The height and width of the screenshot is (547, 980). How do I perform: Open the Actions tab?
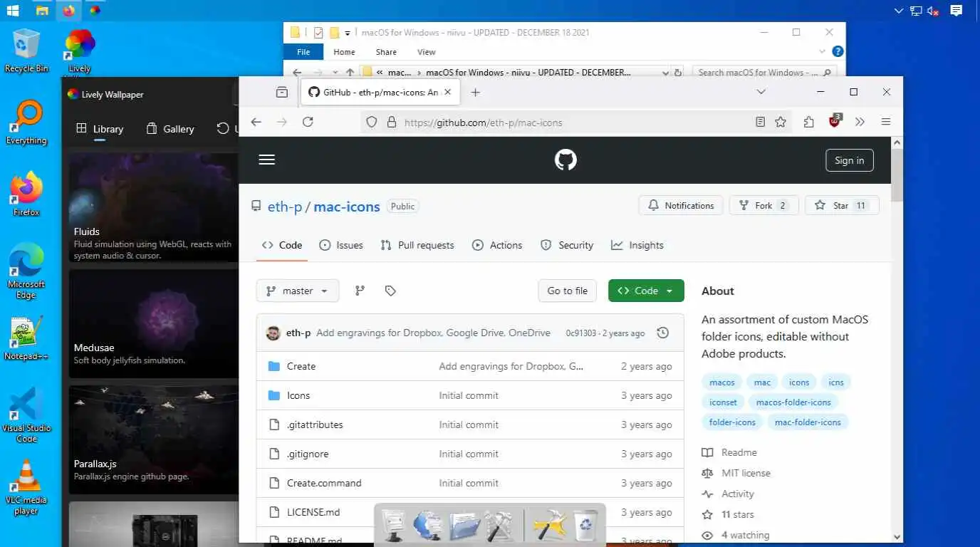[x=497, y=245]
